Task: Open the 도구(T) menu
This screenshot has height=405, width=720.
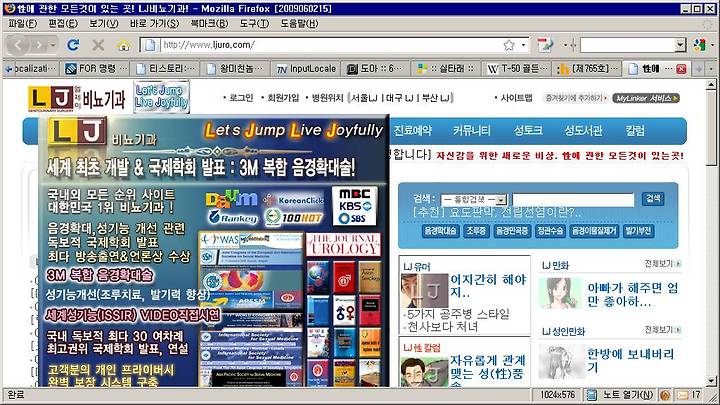Action: click(x=254, y=23)
